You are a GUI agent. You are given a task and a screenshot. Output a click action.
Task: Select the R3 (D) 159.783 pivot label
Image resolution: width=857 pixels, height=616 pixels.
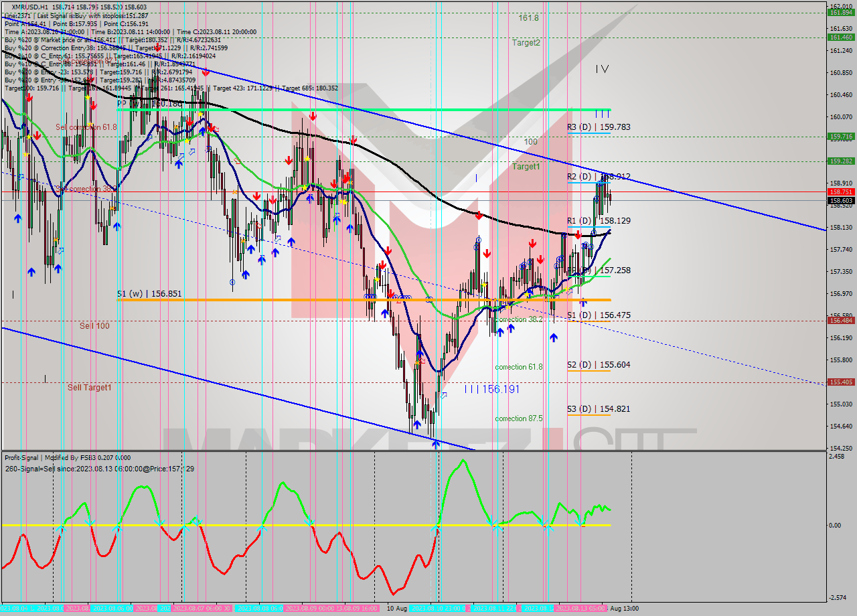589,127
